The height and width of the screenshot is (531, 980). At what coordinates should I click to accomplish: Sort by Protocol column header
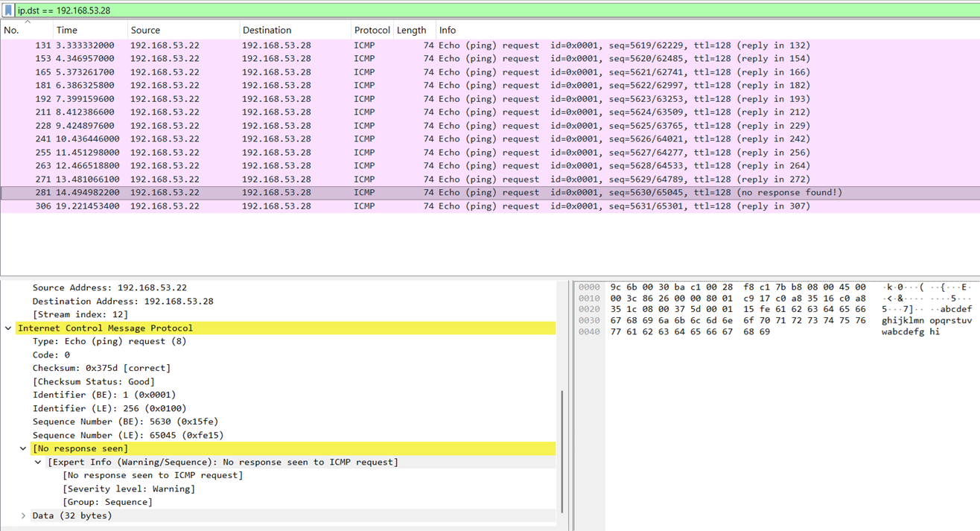point(372,30)
